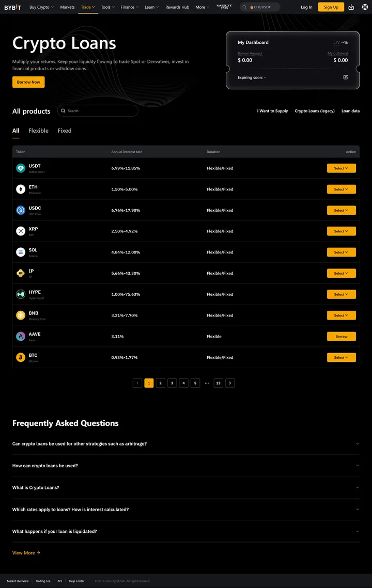Click the Borrow Now button

pyautogui.click(x=28, y=82)
